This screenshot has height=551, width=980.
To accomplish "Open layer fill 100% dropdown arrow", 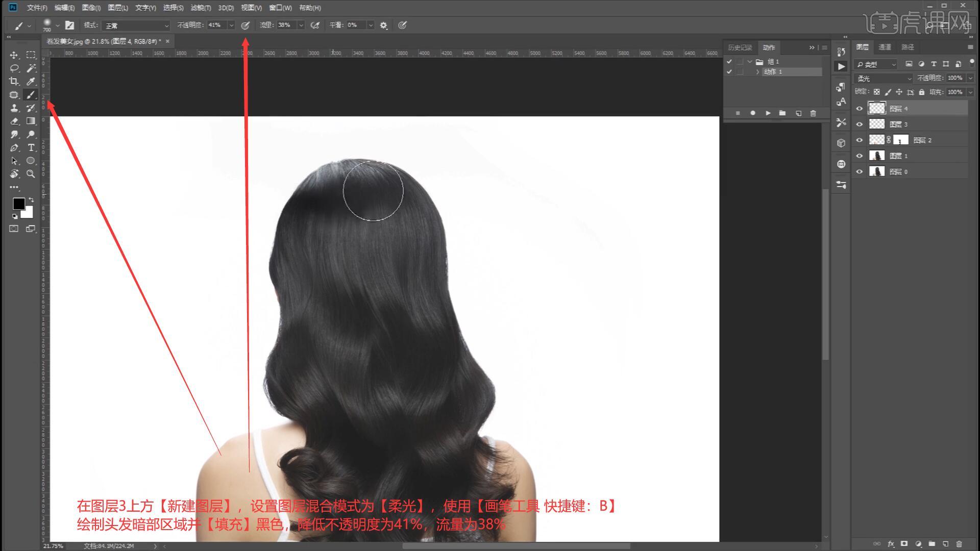I will pyautogui.click(x=970, y=92).
